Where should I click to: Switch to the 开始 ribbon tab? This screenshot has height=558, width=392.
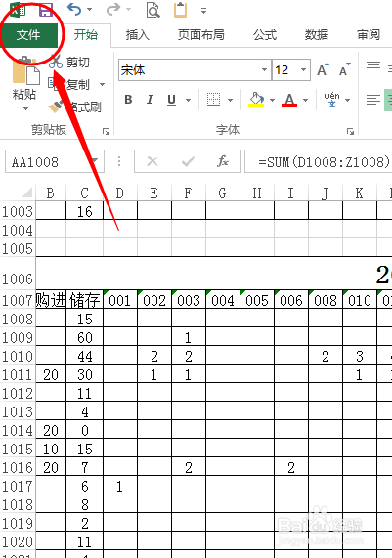point(85,35)
